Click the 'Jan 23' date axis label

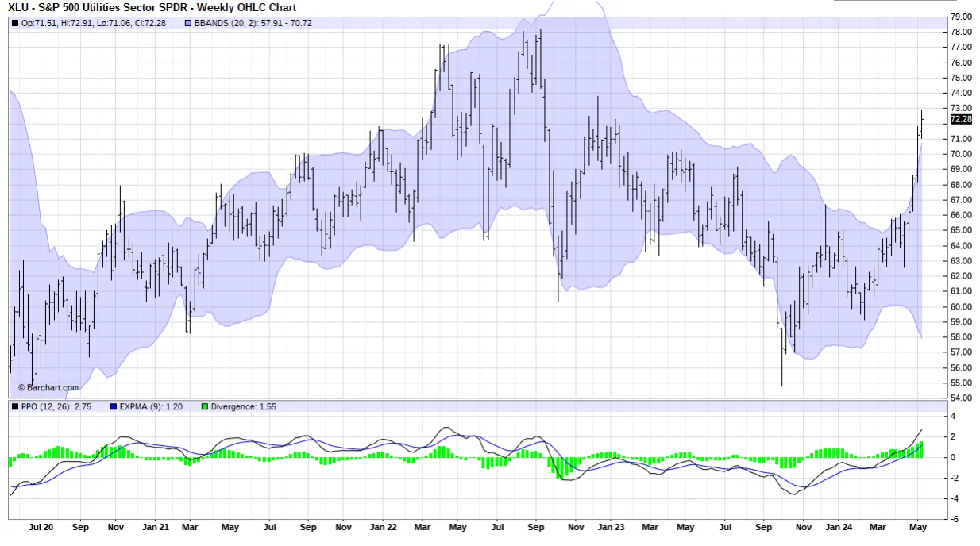tap(612, 527)
